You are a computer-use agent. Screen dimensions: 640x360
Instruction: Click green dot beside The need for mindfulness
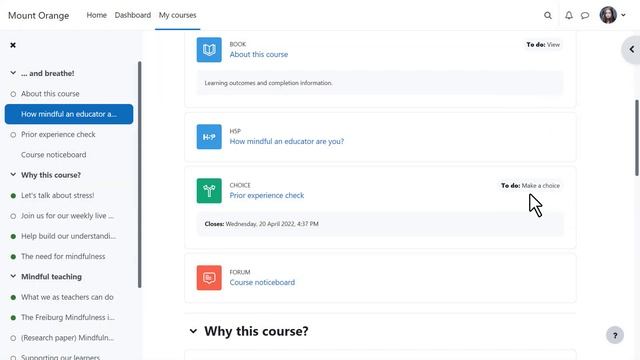click(13, 257)
